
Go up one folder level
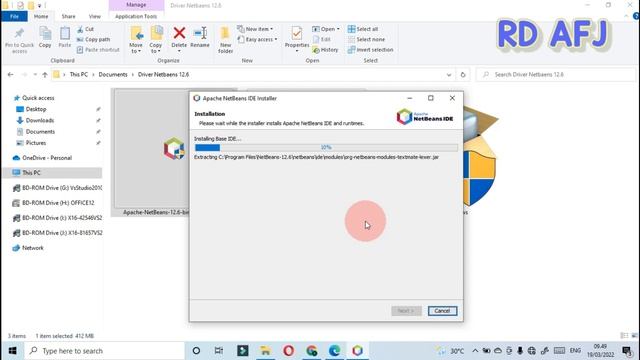coord(45,75)
